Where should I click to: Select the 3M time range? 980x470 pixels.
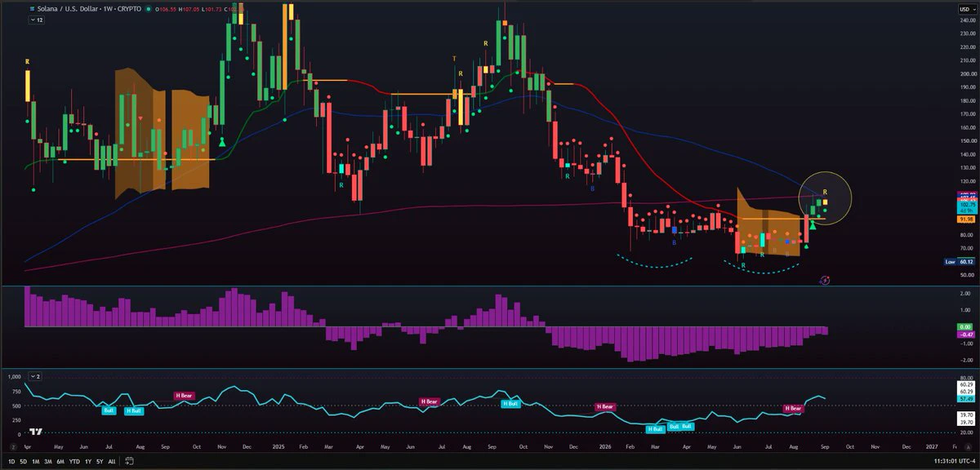48,462
